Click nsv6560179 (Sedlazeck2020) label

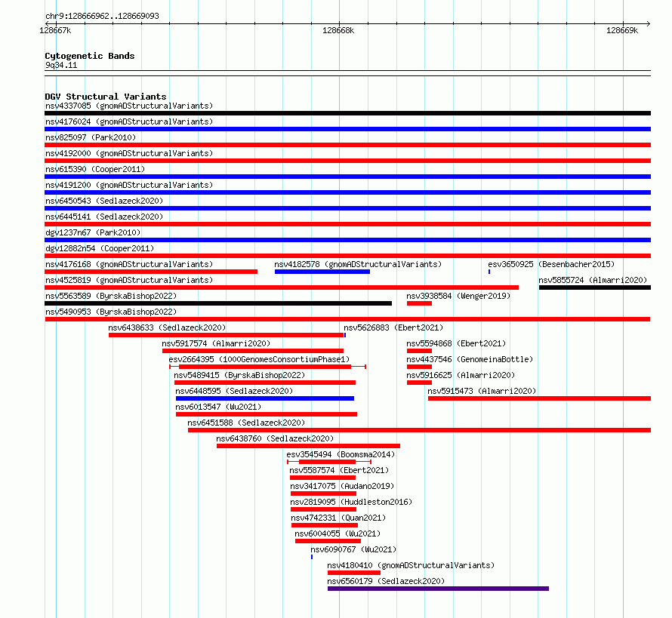pyautogui.click(x=386, y=581)
